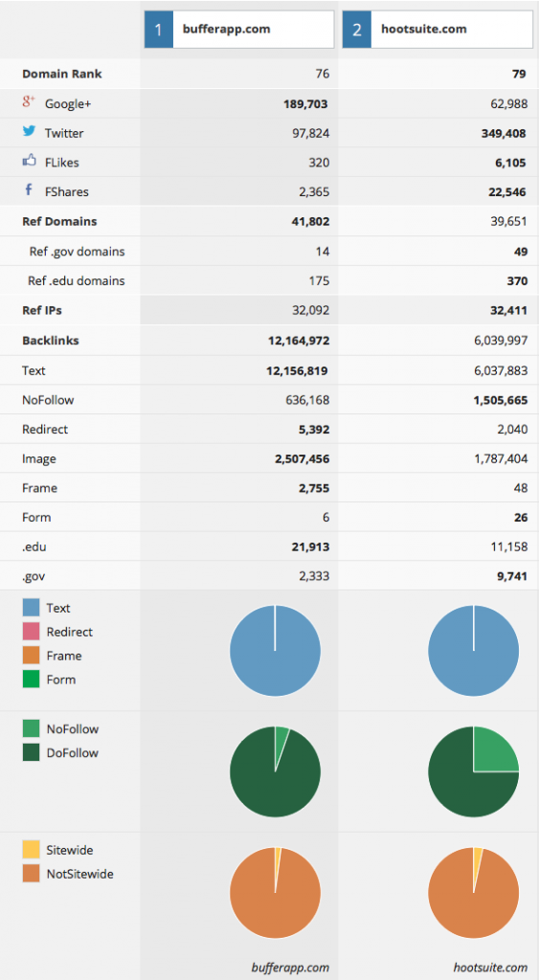This screenshot has height=980, width=539.
Task: Click the Twitter bird icon
Action: [x=29, y=131]
